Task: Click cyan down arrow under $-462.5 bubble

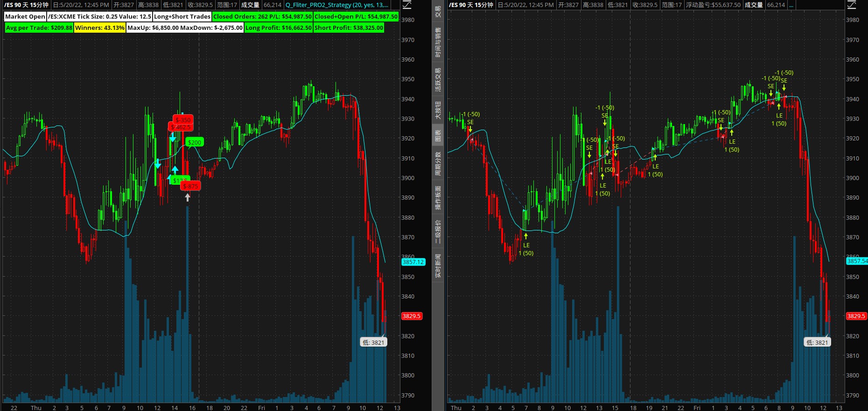Action: coord(173,137)
